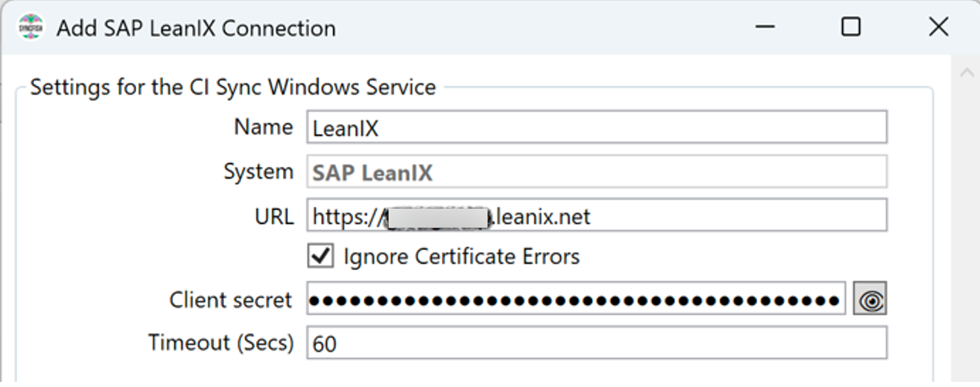Image resolution: width=980 pixels, height=387 pixels.
Task: Click the scrollbar up arrow
Action: pos(966,72)
